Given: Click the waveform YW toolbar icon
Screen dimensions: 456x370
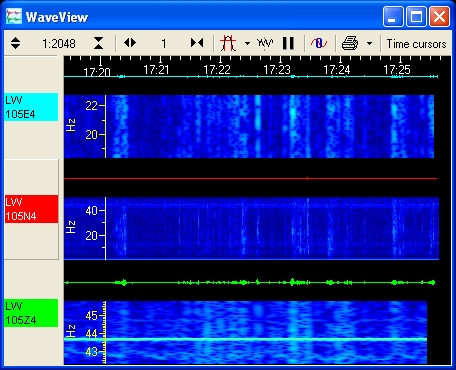Looking at the screenshot, I should point(265,43).
